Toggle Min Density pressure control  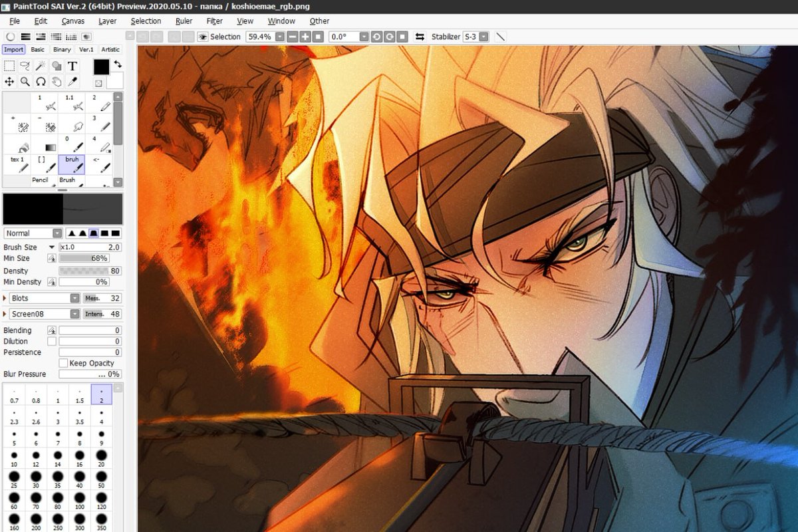coord(52,282)
